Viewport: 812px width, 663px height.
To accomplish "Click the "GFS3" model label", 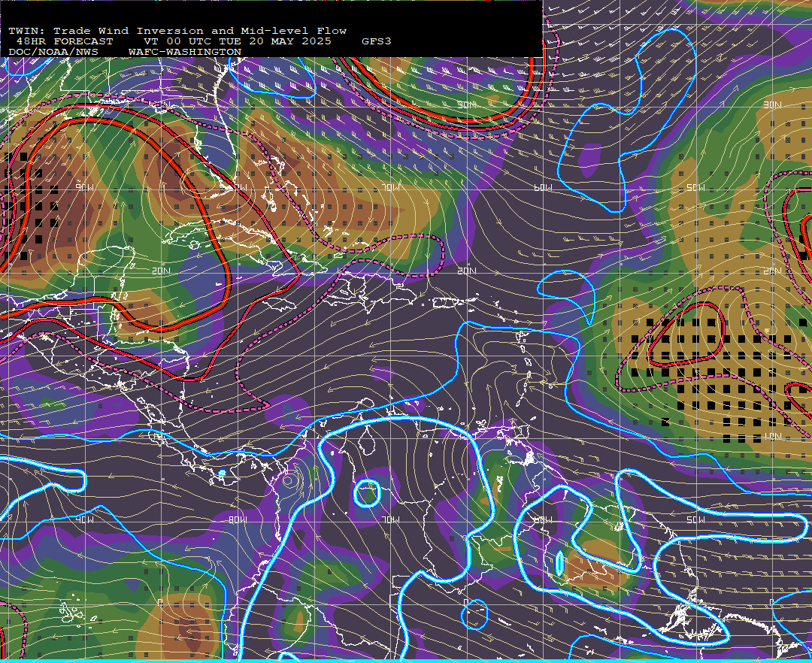I will [x=377, y=41].
